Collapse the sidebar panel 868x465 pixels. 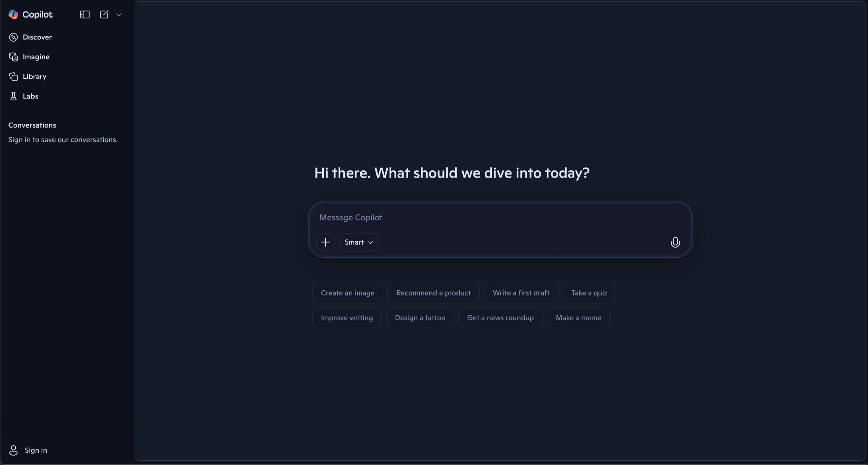click(84, 14)
